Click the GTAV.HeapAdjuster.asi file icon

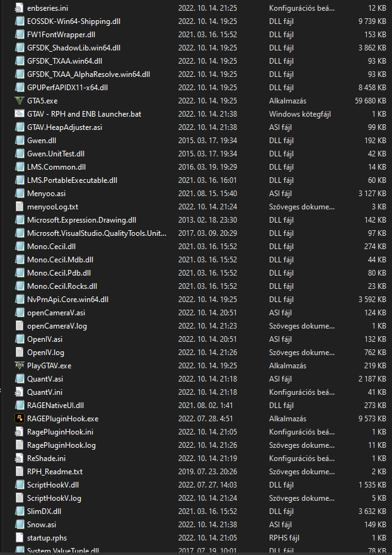(19, 127)
